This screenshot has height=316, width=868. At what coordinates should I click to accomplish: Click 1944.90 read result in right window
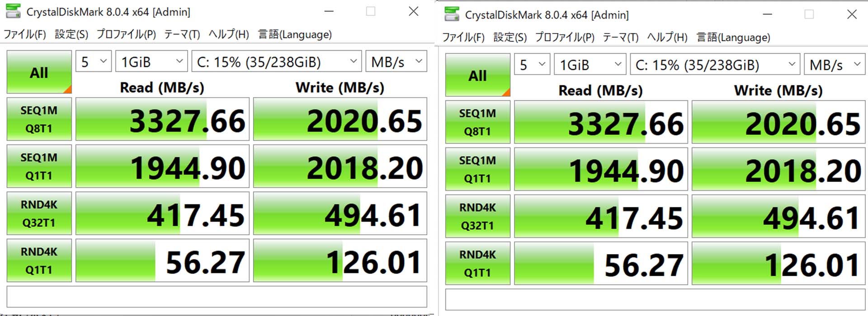point(601,169)
